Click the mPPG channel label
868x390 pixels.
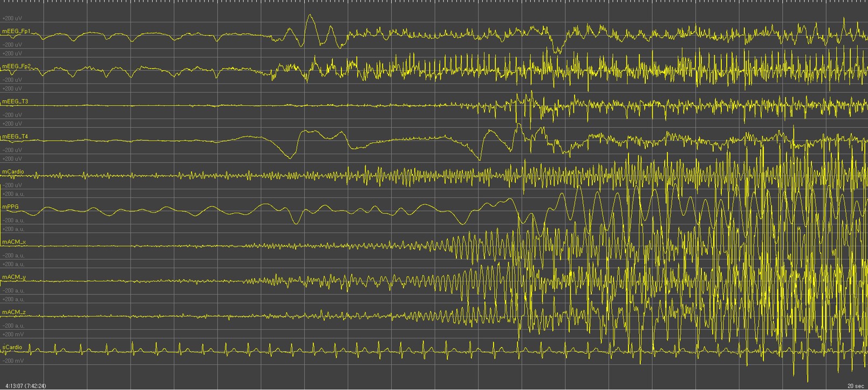coord(10,207)
